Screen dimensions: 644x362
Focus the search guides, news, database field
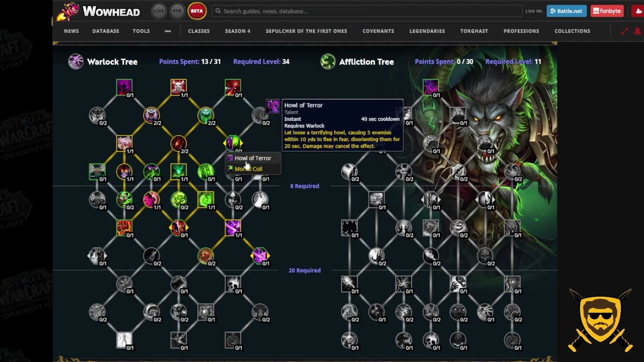tap(367, 11)
